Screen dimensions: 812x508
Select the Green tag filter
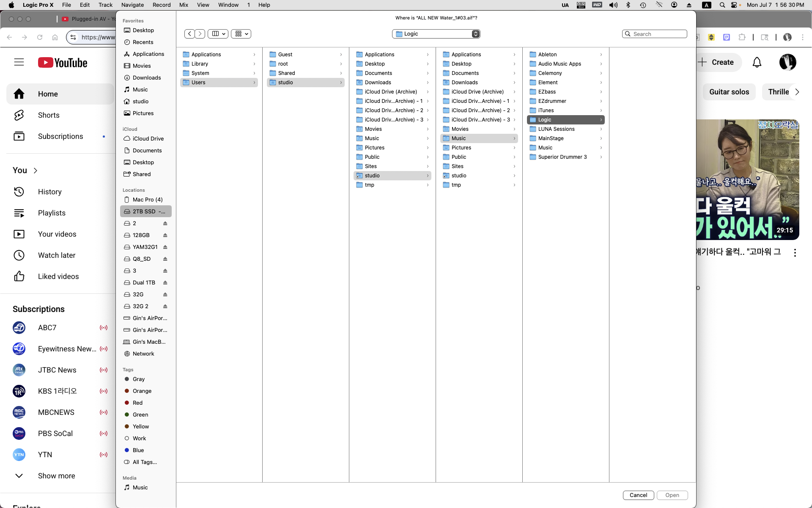(x=140, y=415)
